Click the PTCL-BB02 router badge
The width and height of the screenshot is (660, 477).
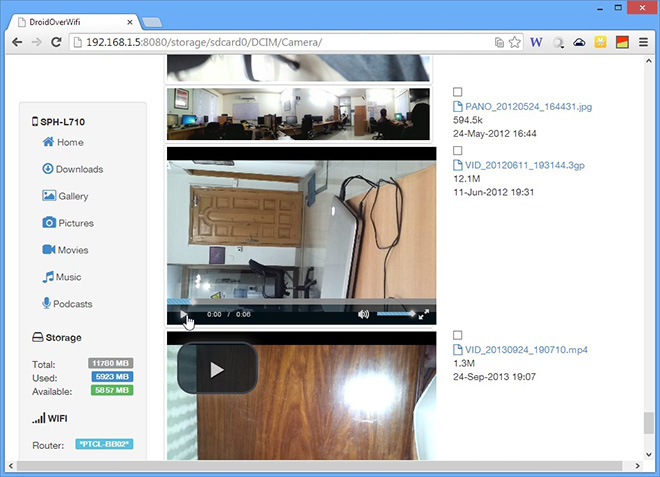[104, 444]
